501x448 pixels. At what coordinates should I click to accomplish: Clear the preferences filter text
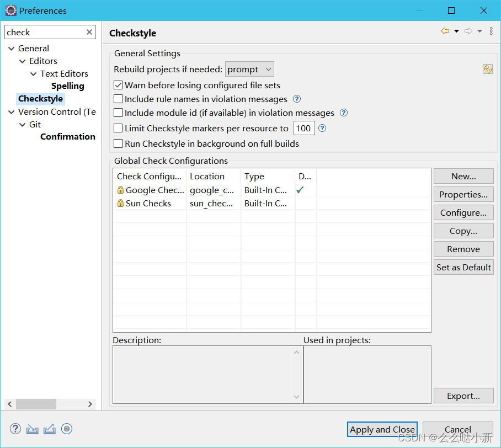coord(89,32)
